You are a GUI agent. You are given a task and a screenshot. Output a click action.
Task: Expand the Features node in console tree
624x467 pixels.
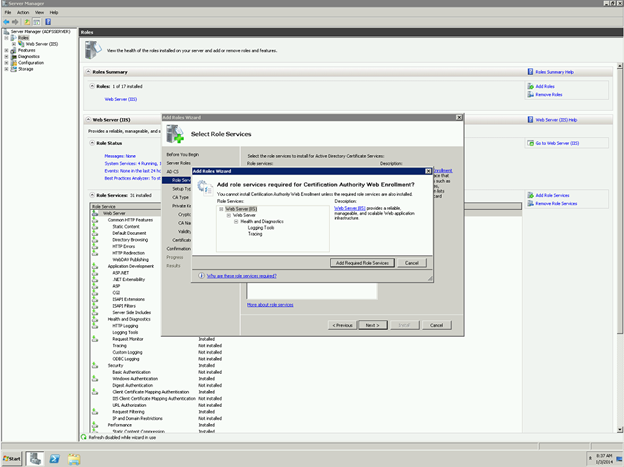pos(6,51)
